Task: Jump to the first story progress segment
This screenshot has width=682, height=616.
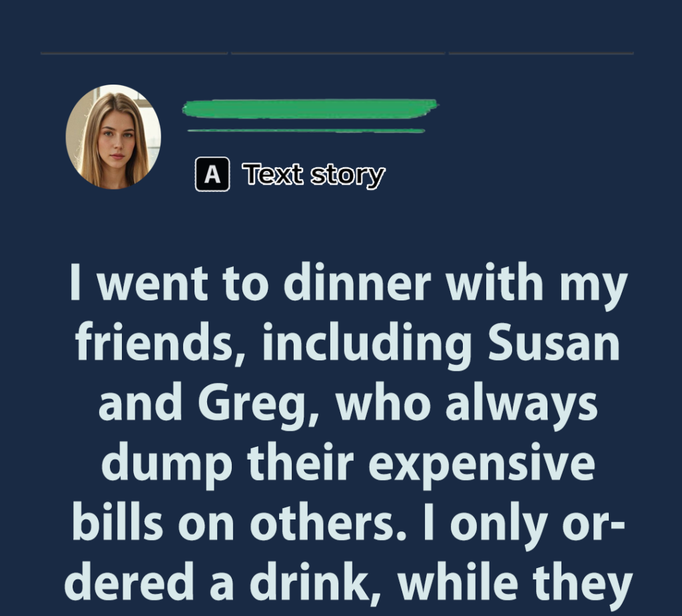Action: 134,53
